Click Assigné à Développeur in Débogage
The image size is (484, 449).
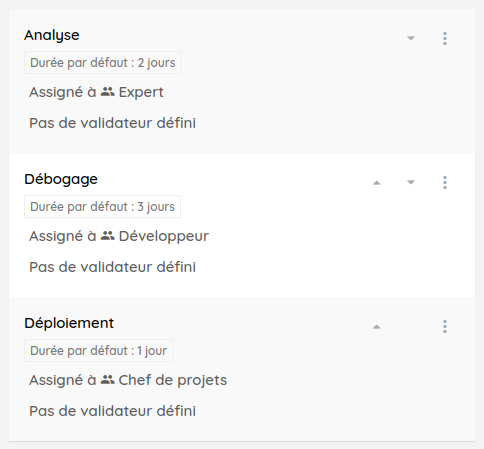pos(119,236)
